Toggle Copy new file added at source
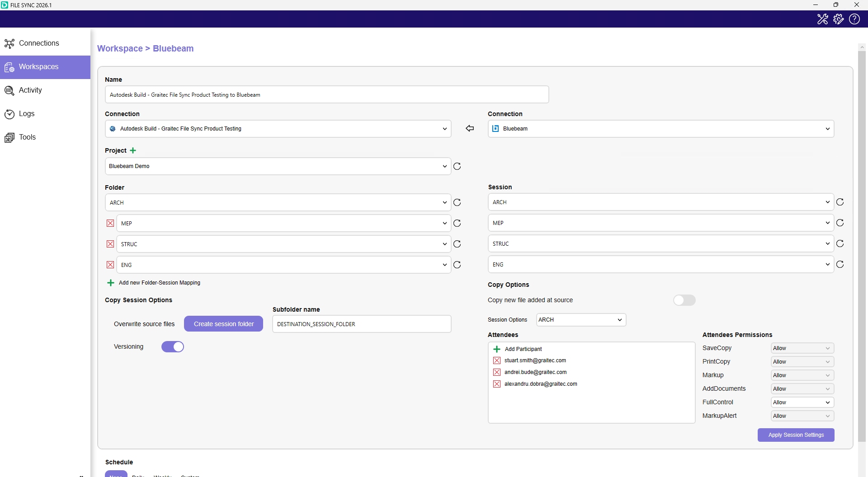Screen dimensions: 868x477 coord(684,300)
